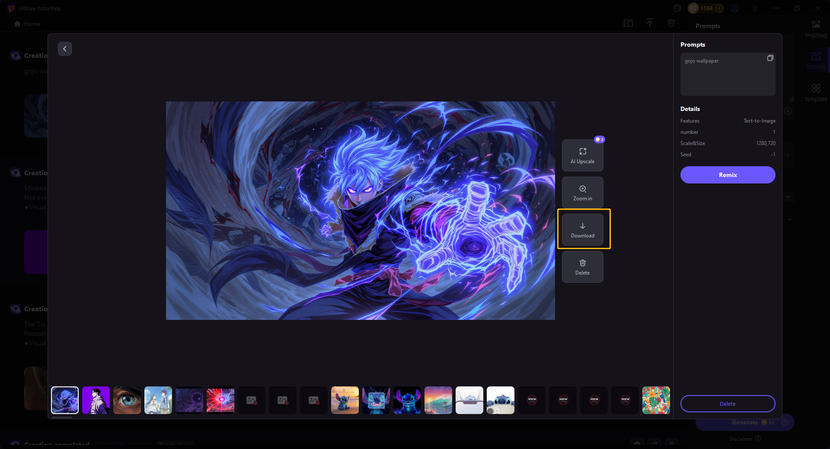
Task: Open the dark purple circles pattern thumbnail
Action: click(189, 400)
